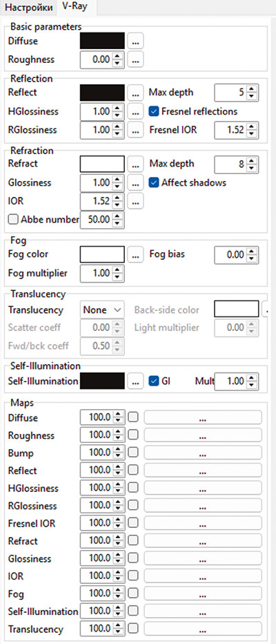This screenshot has width=276, height=644.
Task: Open the IOR map slot button
Action: pos(203,576)
